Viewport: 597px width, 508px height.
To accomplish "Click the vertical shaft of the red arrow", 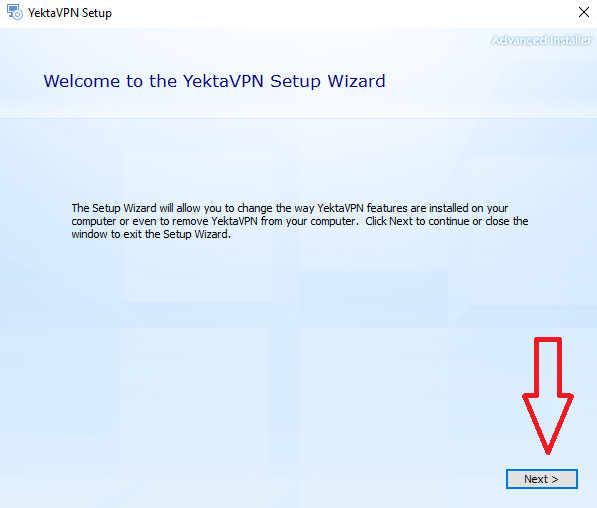I will [x=548, y=366].
